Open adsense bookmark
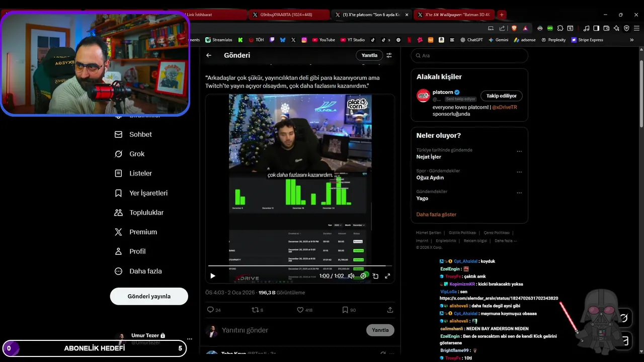This screenshot has width=644, height=362. click(525, 40)
